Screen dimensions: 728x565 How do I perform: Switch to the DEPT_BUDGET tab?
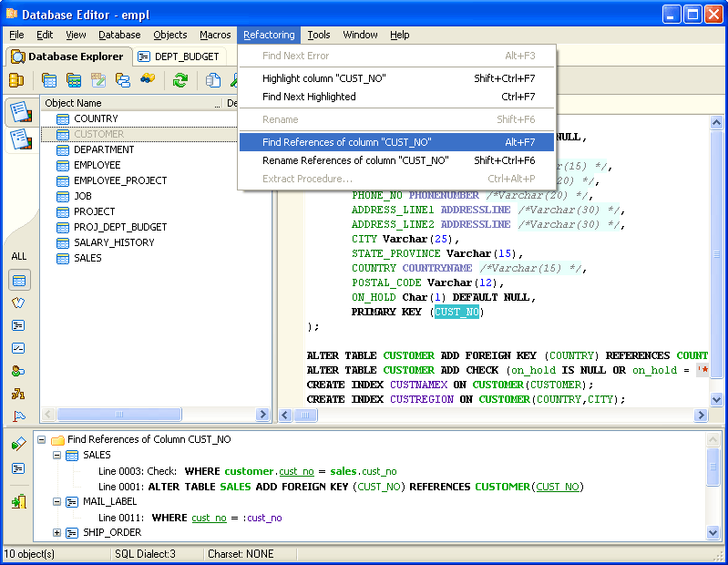179,56
